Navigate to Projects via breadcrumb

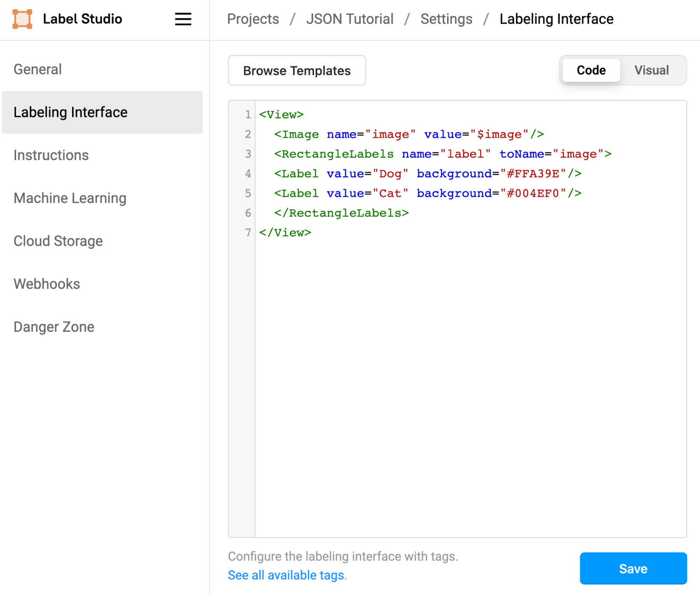[x=253, y=19]
